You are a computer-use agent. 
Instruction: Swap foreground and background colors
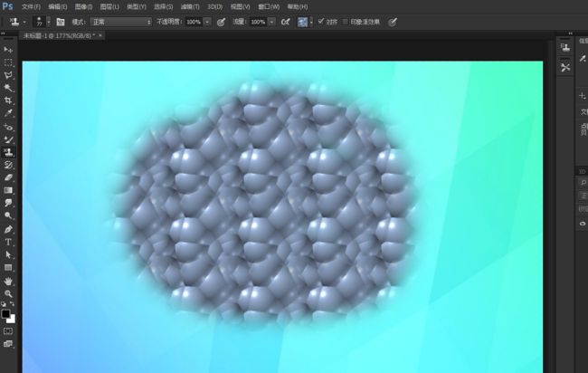pyautogui.click(x=12, y=304)
